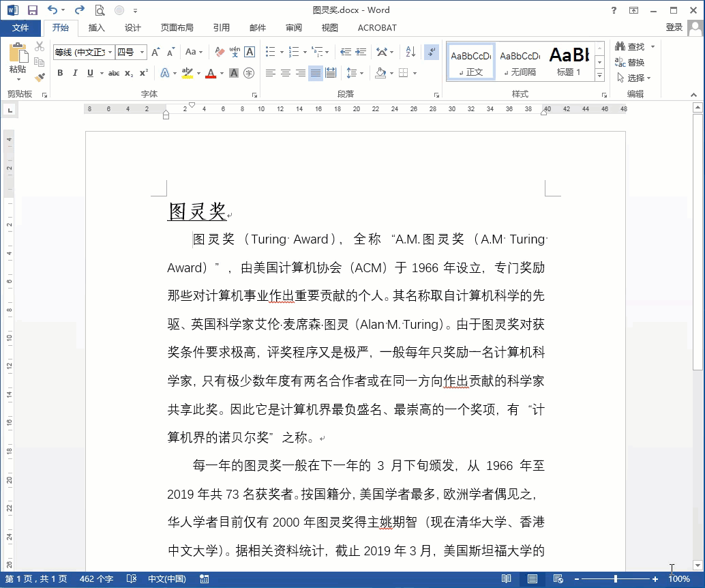Apply superscript formatting
This screenshot has height=588, width=705.
click(x=145, y=72)
